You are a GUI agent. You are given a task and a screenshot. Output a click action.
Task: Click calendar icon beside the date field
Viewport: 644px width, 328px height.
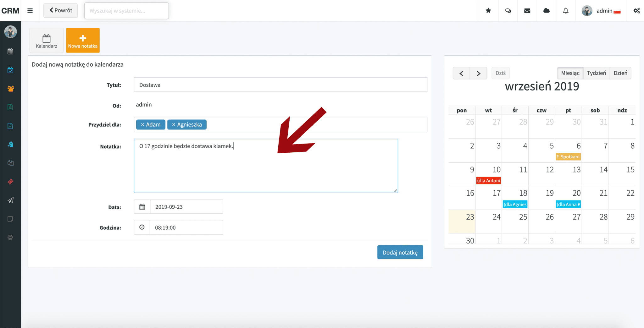pos(142,207)
